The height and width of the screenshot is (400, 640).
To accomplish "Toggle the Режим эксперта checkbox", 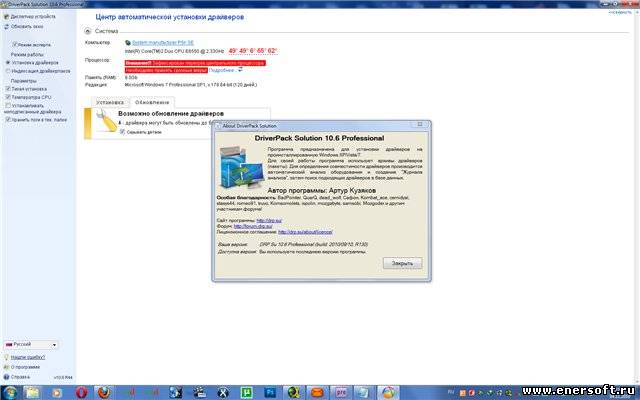I will click(x=15, y=44).
